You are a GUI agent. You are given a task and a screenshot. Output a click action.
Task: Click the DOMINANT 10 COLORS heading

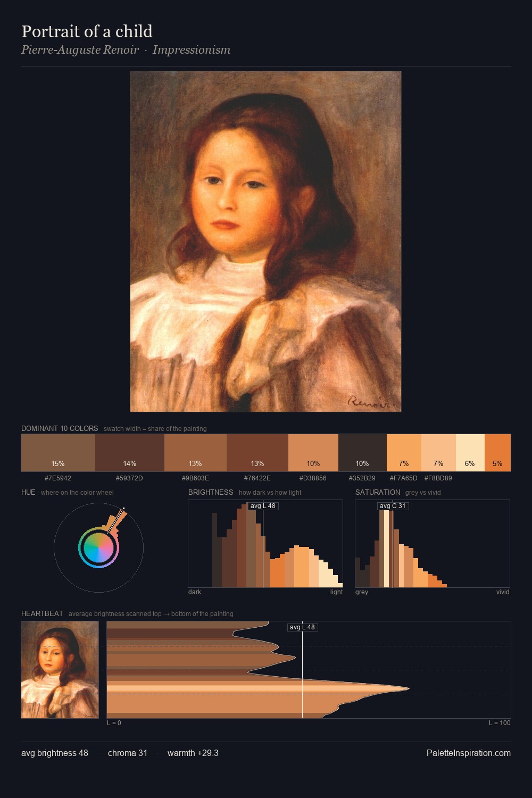[x=60, y=428]
